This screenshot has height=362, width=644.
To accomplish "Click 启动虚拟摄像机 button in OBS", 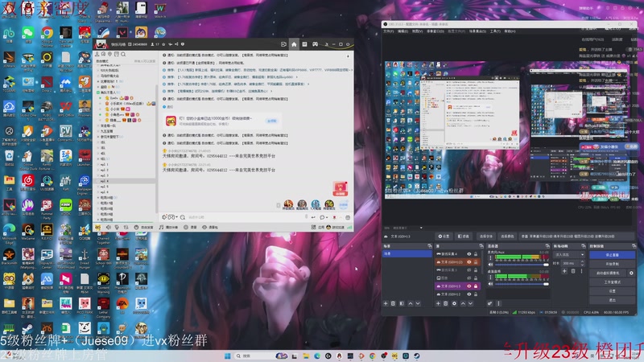I will 609,273.
